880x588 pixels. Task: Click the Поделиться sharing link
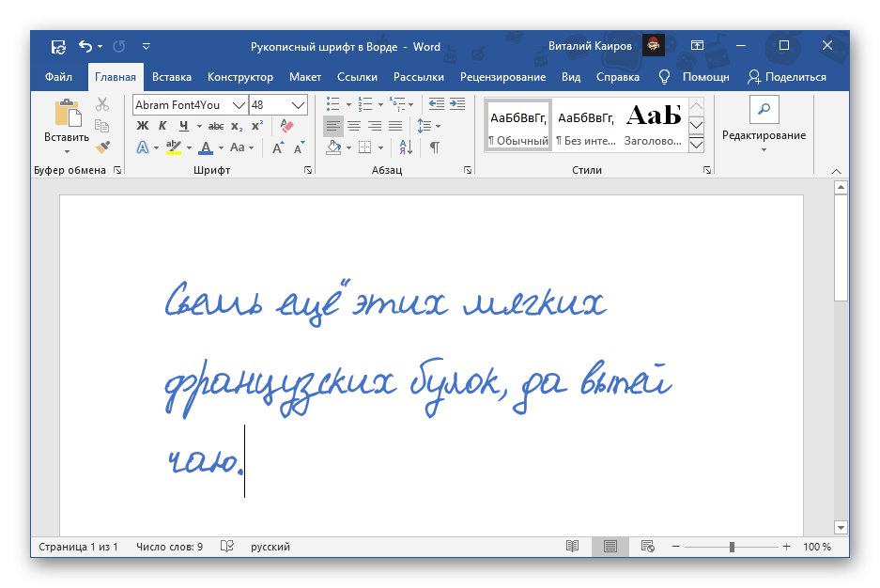[794, 77]
